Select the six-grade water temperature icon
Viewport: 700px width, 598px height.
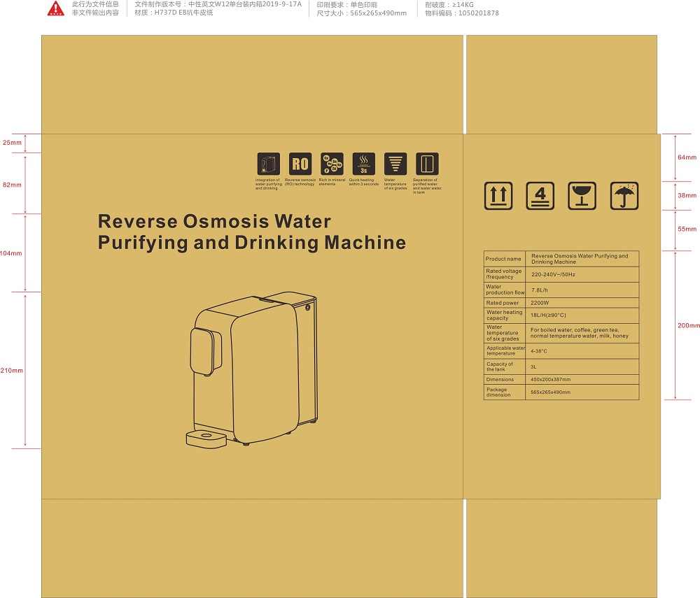[395, 164]
